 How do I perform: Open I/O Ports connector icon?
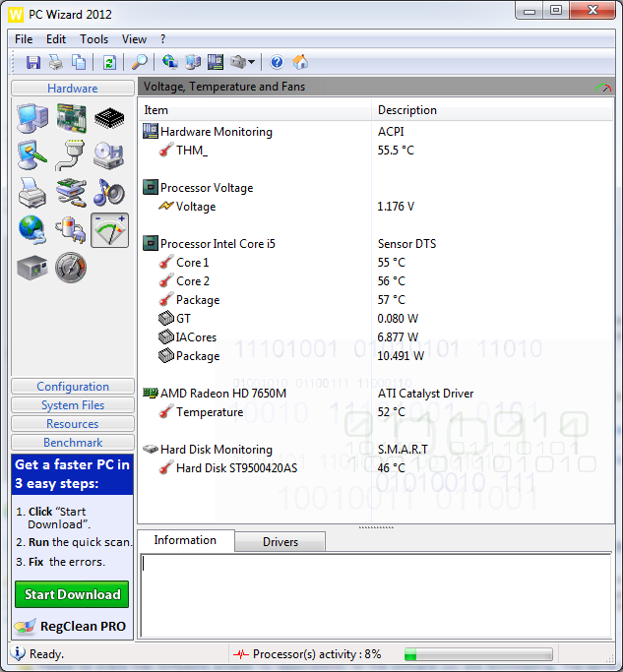(70, 155)
